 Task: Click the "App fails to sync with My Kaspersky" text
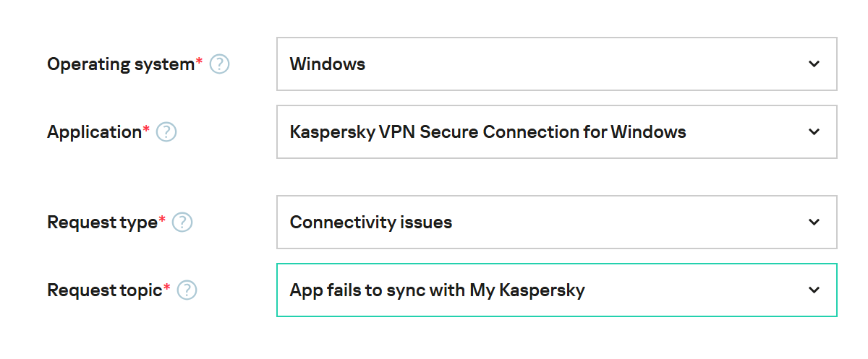437,290
